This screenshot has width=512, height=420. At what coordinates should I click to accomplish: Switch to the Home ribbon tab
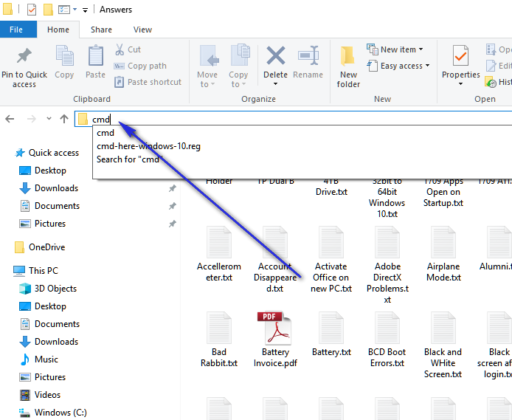point(58,30)
